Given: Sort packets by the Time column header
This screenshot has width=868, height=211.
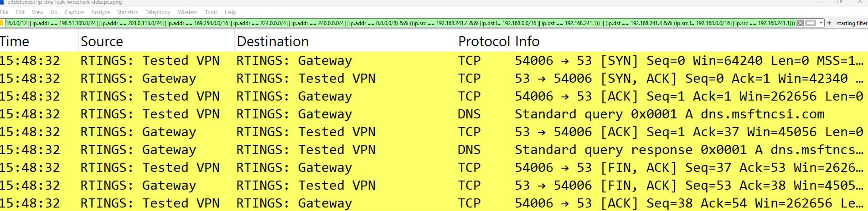Looking at the screenshot, I should click(14, 41).
